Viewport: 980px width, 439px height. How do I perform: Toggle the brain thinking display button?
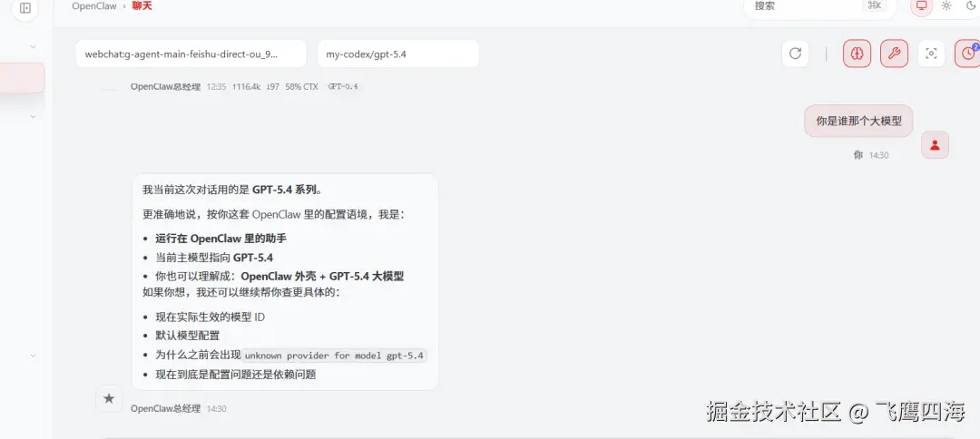pyautogui.click(x=857, y=54)
